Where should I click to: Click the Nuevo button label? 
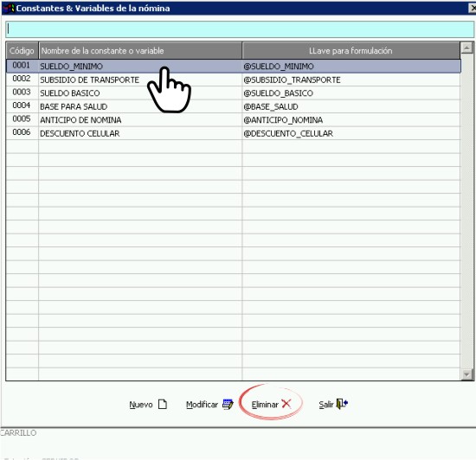pos(141,405)
